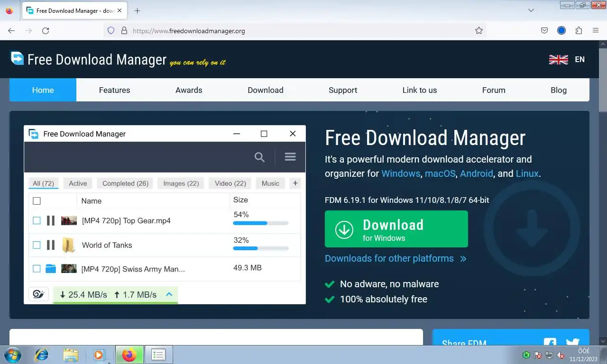Click the Facebook share icon

[x=550, y=343]
